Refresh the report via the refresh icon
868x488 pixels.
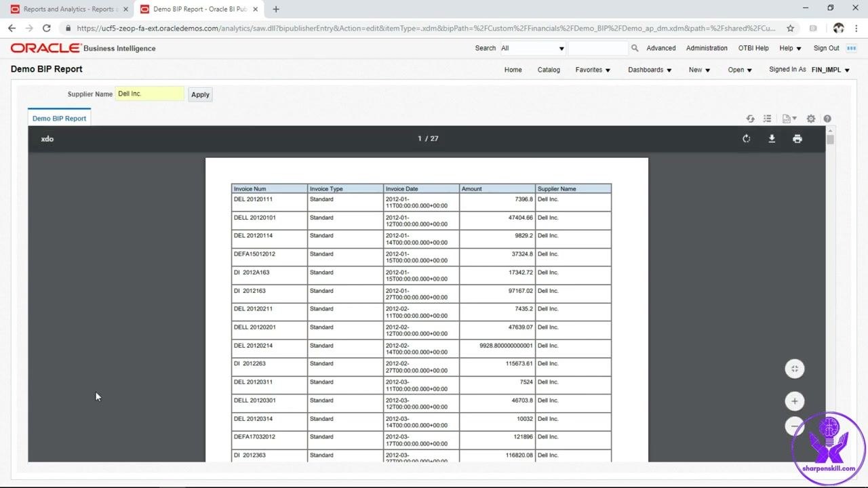[751, 119]
